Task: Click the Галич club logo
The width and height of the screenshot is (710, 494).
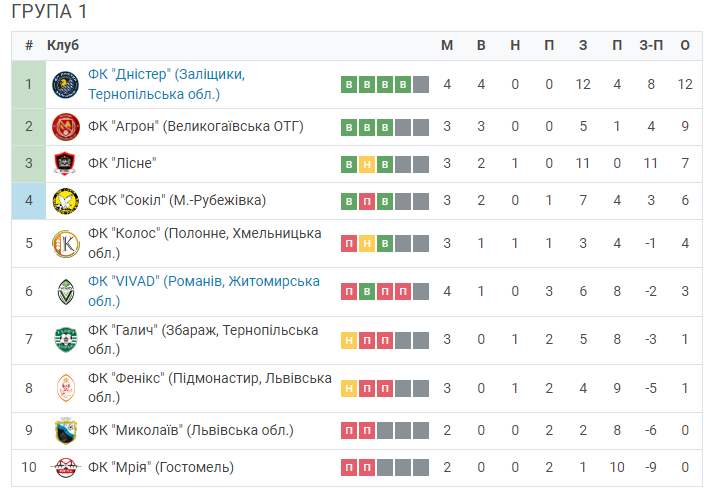Action: [x=66, y=340]
